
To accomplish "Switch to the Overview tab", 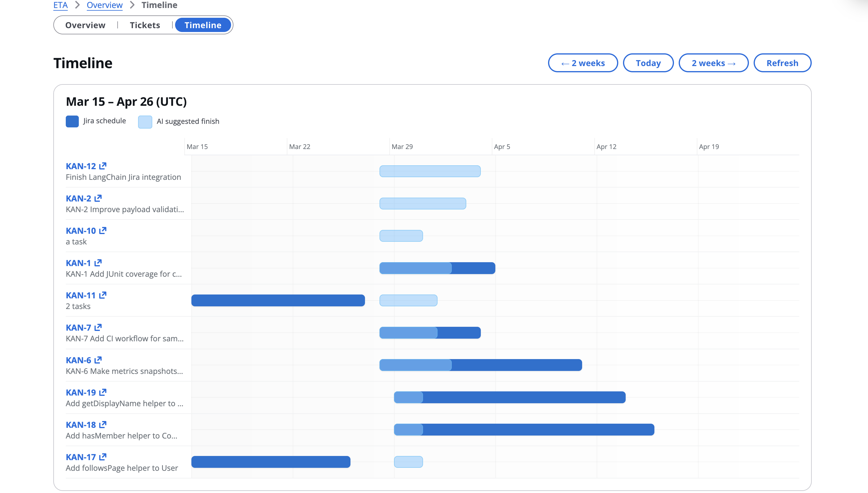I will 85,25.
